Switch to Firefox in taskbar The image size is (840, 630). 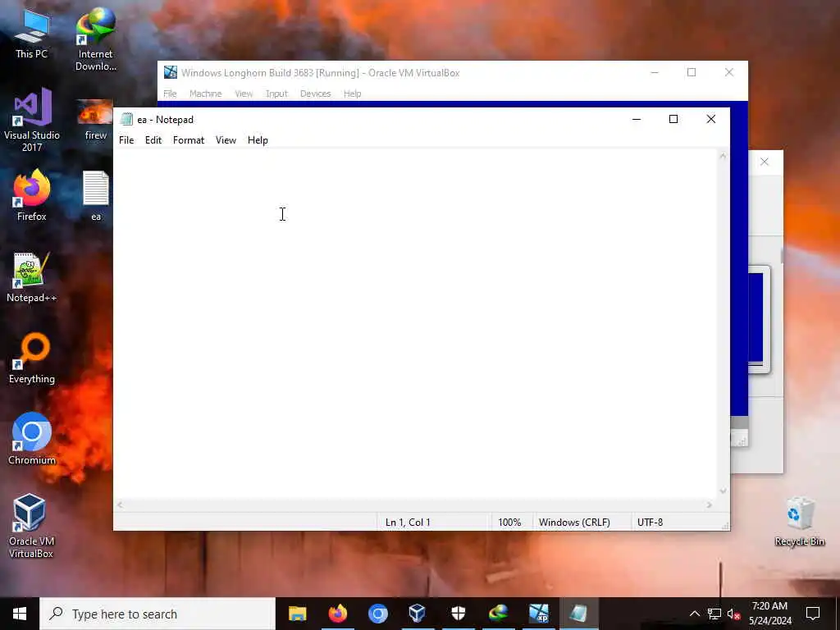click(x=337, y=614)
